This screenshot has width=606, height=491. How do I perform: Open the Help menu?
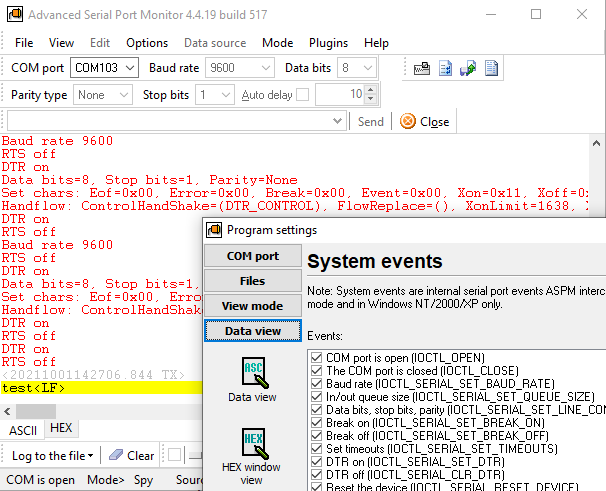pyautogui.click(x=376, y=43)
